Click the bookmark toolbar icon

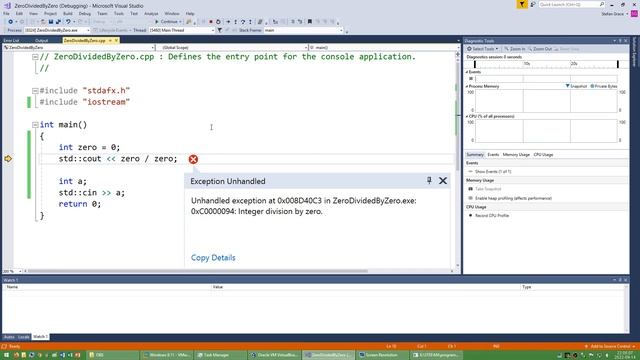(309, 22)
